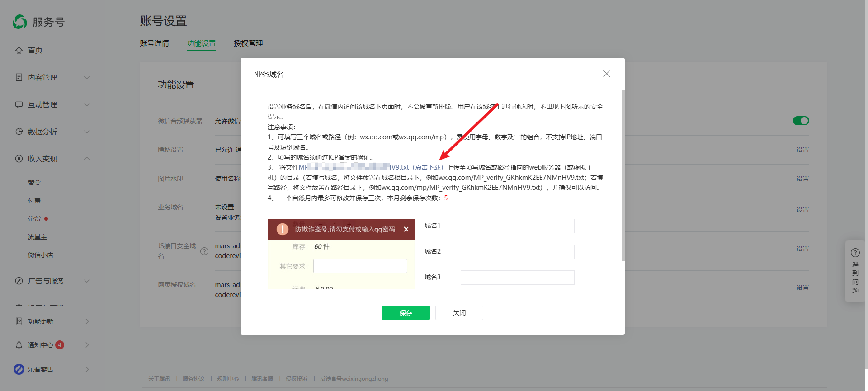Click the JS接口安全域名 help question icon
868x391 pixels.
(204, 251)
